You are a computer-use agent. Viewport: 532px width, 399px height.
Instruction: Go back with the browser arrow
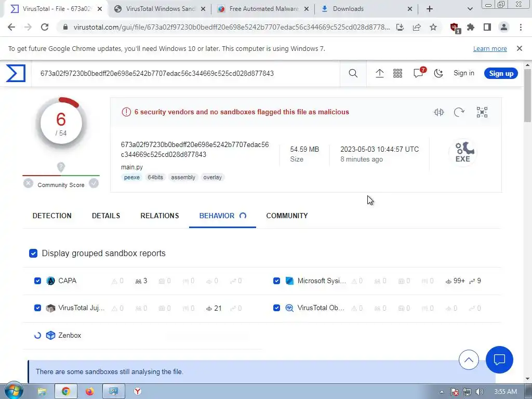coord(11,27)
